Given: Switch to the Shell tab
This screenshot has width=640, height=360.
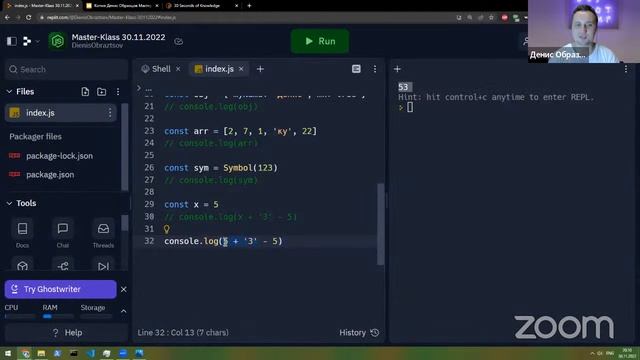Looking at the screenshot, I should point(156,69).
